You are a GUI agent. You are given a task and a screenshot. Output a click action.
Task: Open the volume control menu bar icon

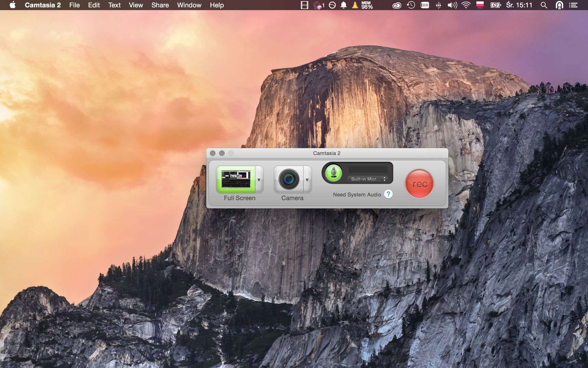pyautogui.click(x=452, y=5)
